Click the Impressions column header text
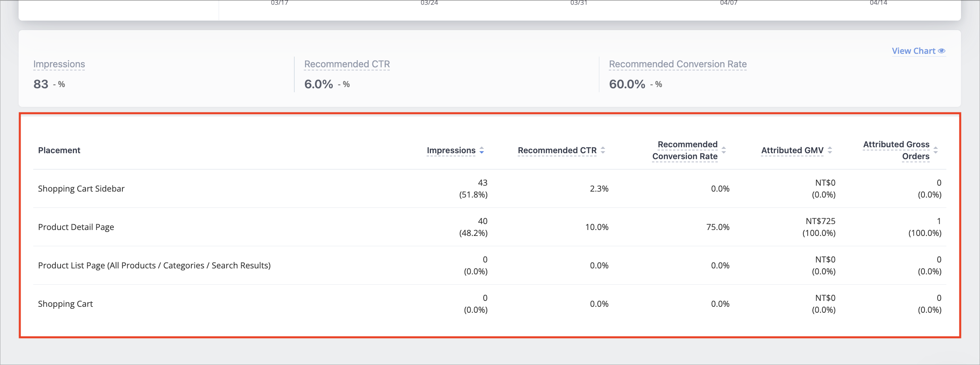Image resolution: width=980 pixels, height=365 pixels. [x=451, y=150]
